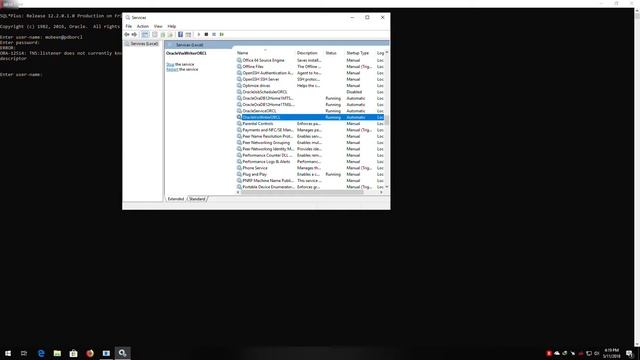The width and height of the screenshot is (640, 360).
Task: Open the File menu in Services
Action: tap(129, 26)
